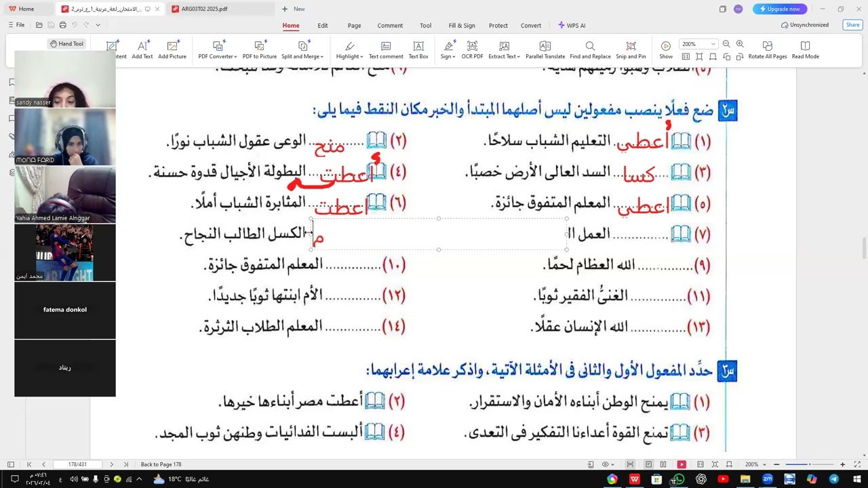This screenshot has height=488, width=868.
Task: Toggle continuous scrolling view
Action: click(630, 464)
